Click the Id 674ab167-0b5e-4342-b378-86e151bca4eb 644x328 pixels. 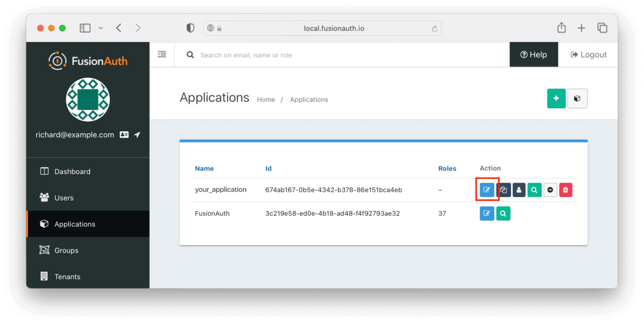coord(333,190)
